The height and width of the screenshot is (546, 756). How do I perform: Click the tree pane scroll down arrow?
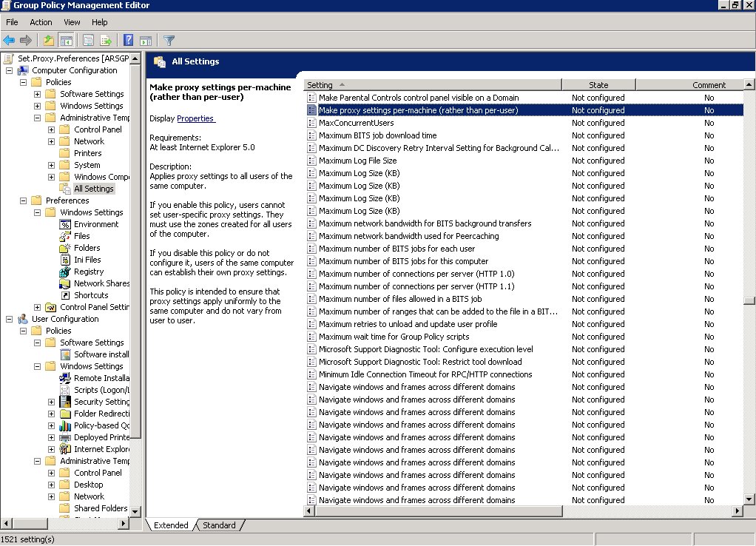(x=135, y=512)
